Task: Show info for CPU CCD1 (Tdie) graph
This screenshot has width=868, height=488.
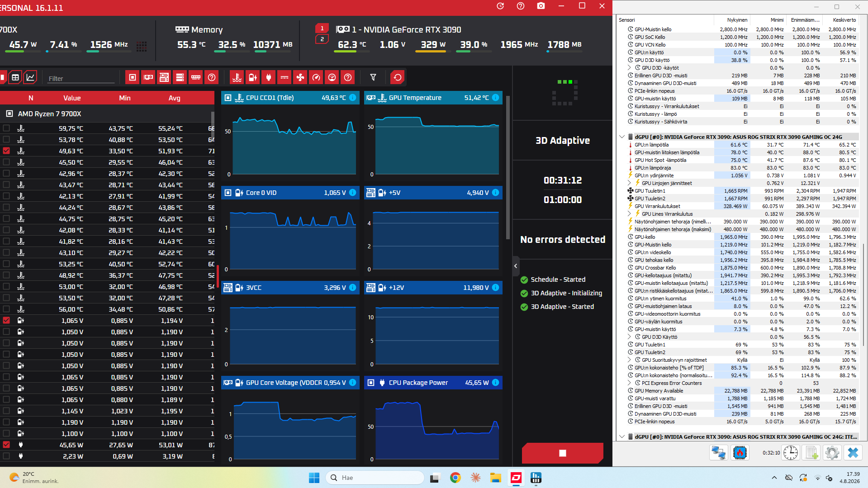Action: (353, 98)
